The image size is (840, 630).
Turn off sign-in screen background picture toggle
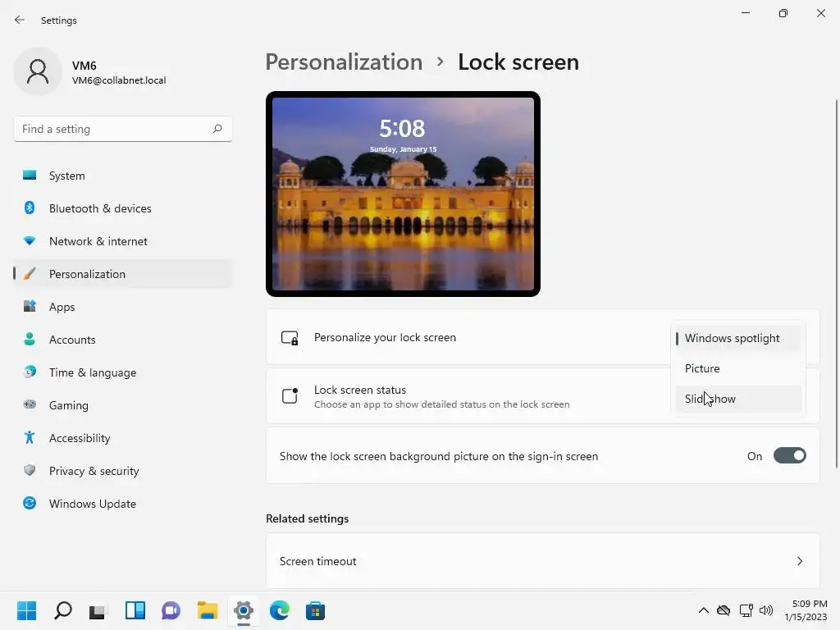click(x=789, y=456)
